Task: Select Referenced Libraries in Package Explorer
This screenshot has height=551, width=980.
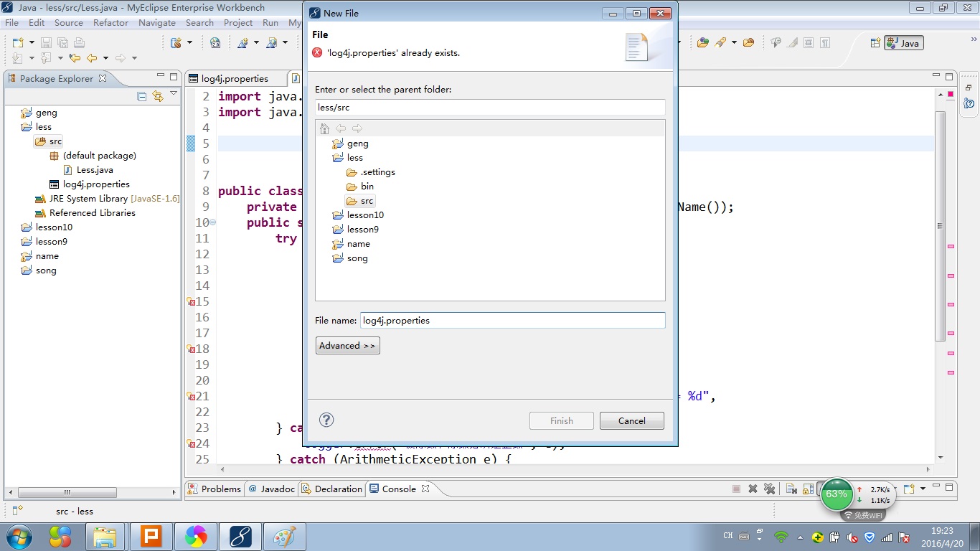Action: pos(85,213)
